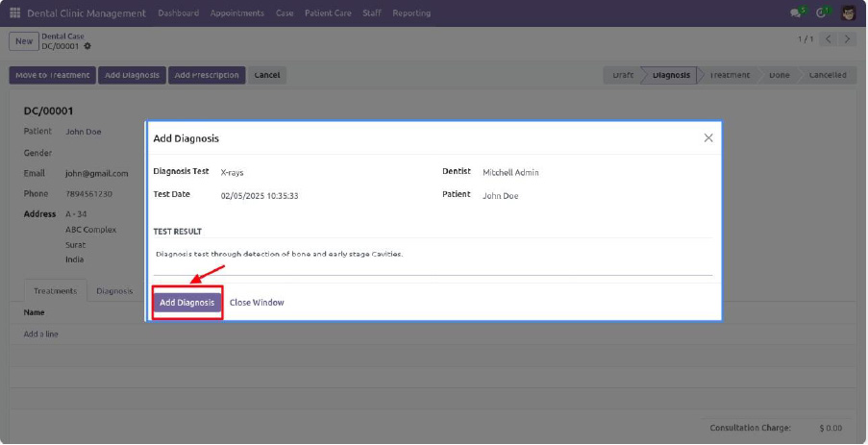The height and width of the screenshot is (445, 868).
Task: Open the chat messages icon
Action: 796,13
